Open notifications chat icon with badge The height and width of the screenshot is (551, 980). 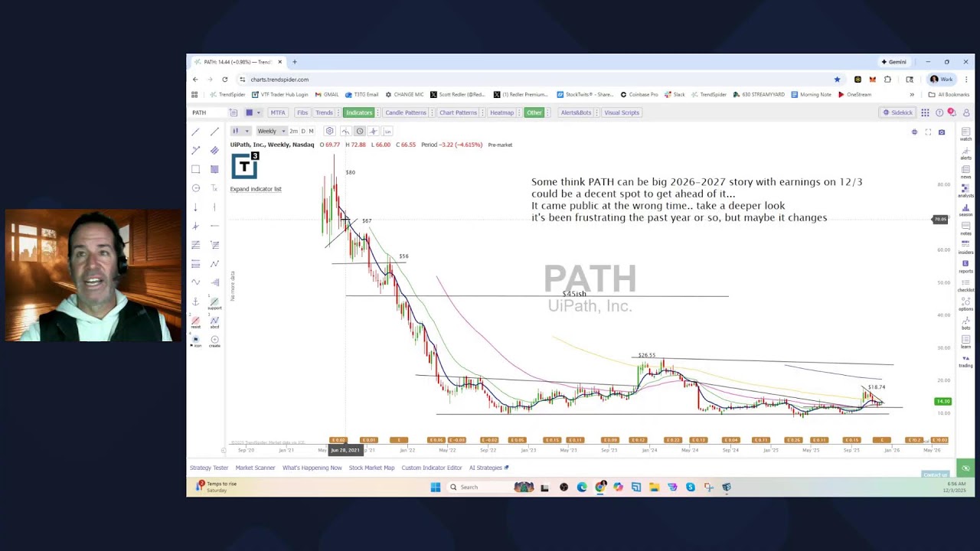pos(952,112)
